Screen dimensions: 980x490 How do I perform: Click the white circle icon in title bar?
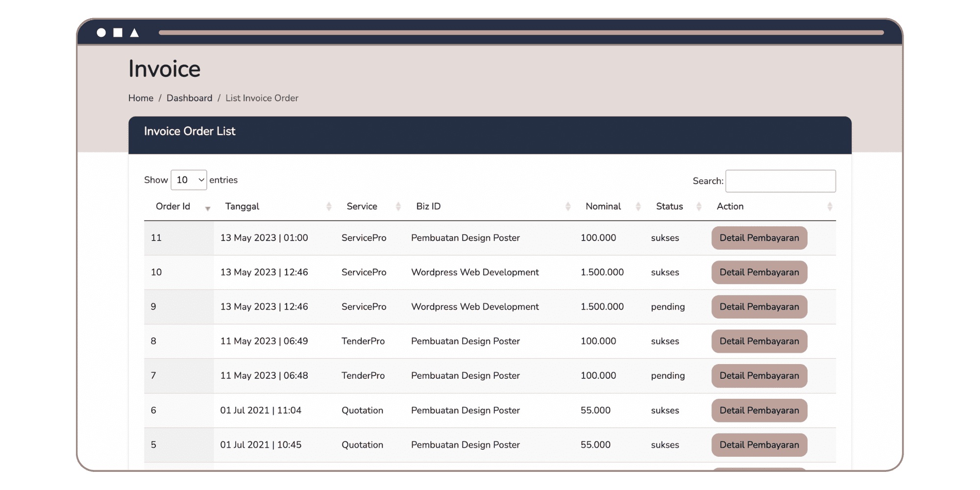click(x=101, y=33)
